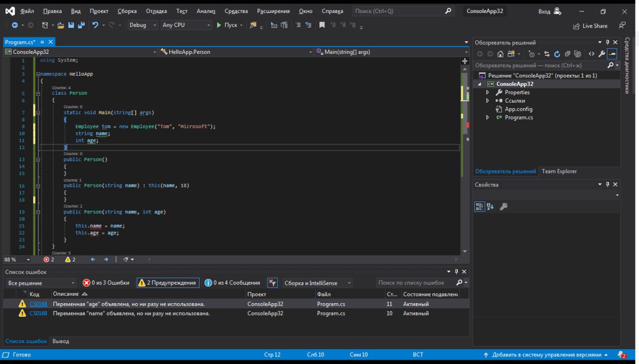
Task: Toggle the 0 из 3 Ошибки filter
Action: (106, 283)
